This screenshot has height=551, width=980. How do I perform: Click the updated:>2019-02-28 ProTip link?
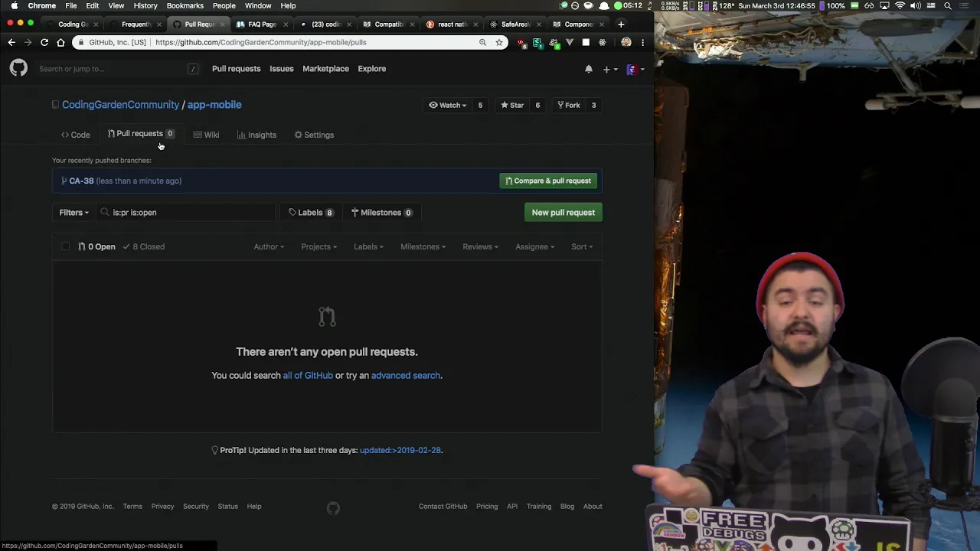[400, 450]
